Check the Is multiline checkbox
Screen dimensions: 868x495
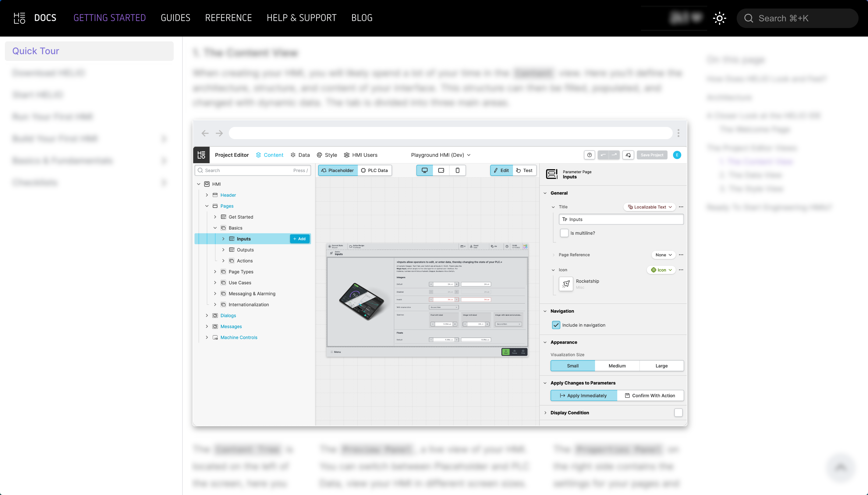564,233
